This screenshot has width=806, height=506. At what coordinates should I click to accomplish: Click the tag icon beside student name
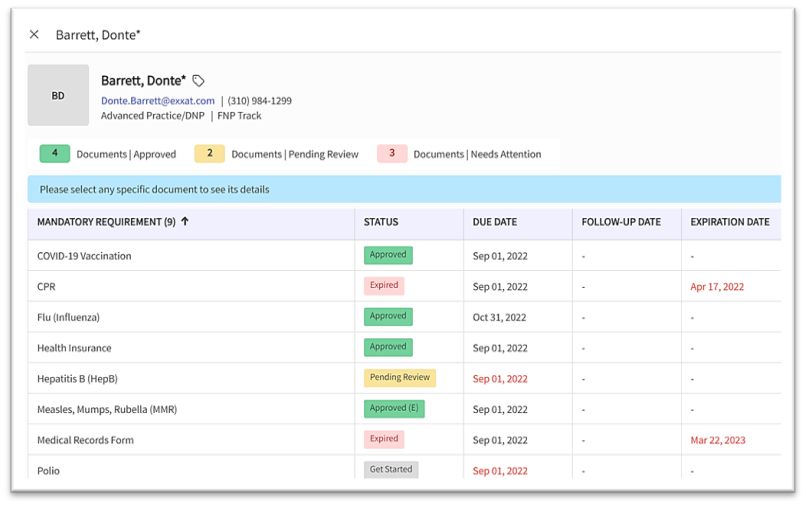198,81
